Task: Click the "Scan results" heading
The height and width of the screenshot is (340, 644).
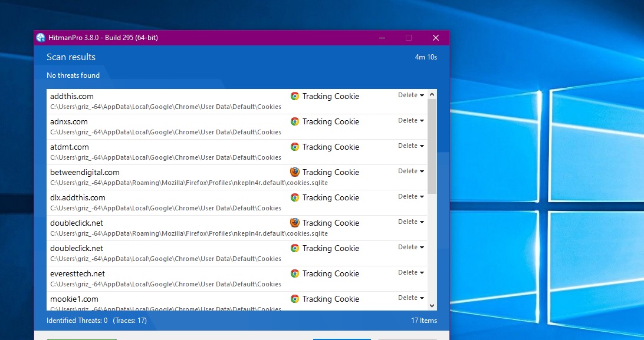Action: (x=71, y=57)
